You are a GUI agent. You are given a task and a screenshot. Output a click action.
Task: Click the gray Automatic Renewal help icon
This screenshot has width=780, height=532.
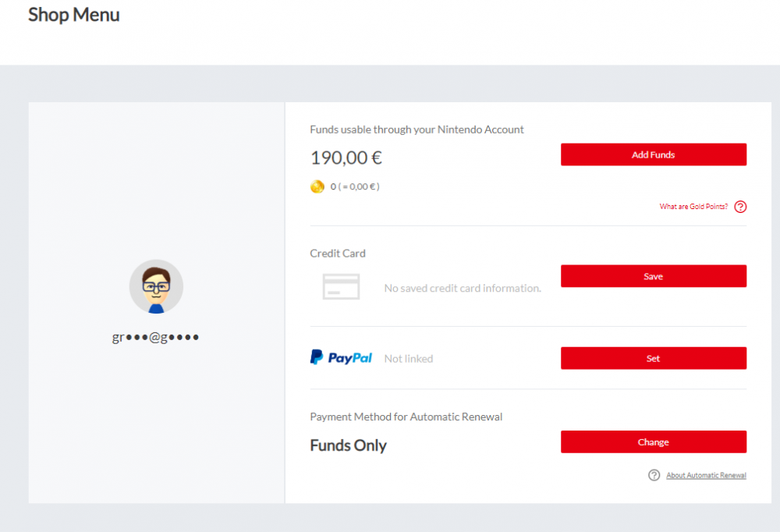(654, 475)
